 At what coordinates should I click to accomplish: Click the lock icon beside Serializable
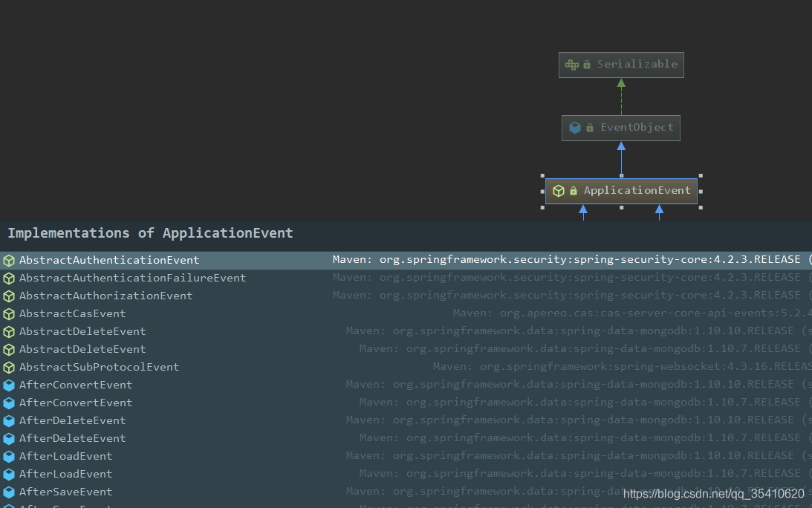click(x=587, y=65)
